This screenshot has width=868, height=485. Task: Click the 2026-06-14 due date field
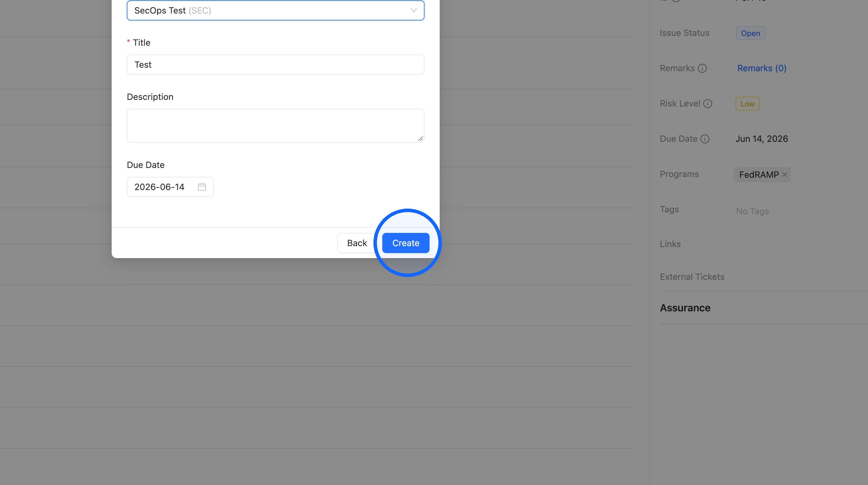[x=170, y=187]
